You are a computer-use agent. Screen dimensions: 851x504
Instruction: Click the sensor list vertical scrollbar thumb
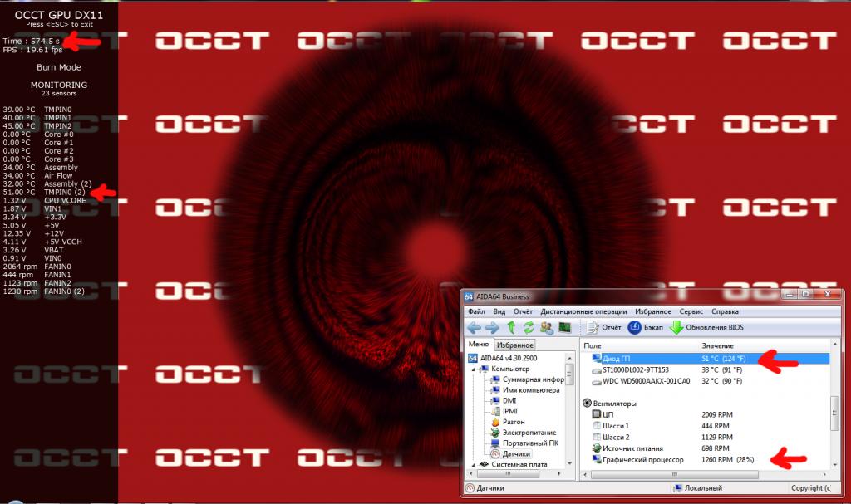834,413
